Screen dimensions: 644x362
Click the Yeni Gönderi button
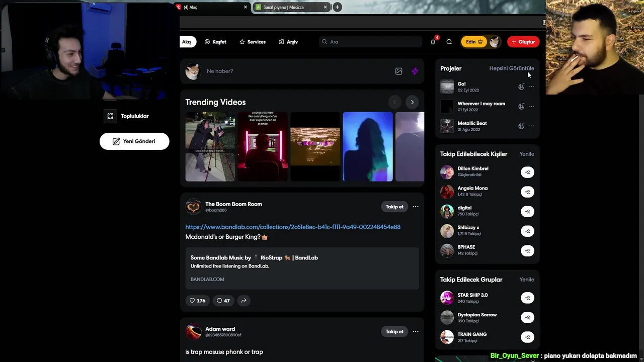(134, 141)
